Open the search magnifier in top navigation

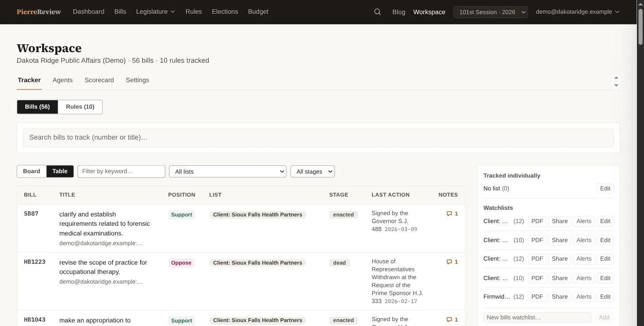[x=377, y=12]
